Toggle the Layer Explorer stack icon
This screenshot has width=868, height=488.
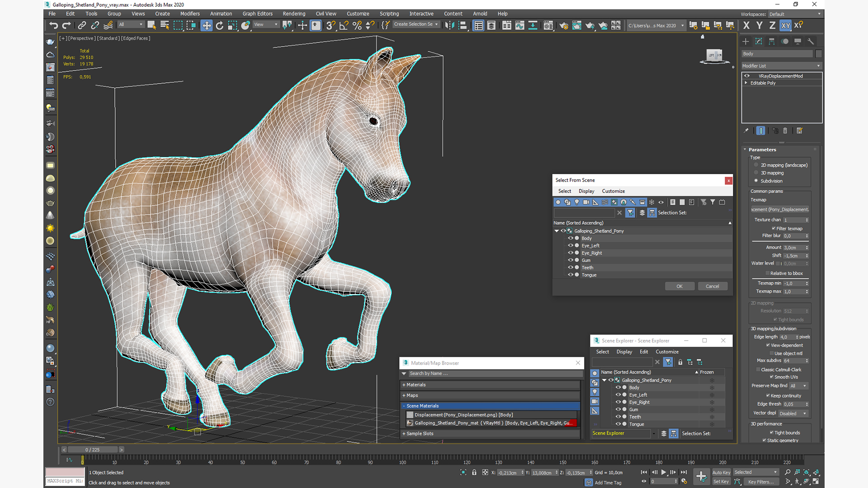pyautogui.click(x=491, y=25)
